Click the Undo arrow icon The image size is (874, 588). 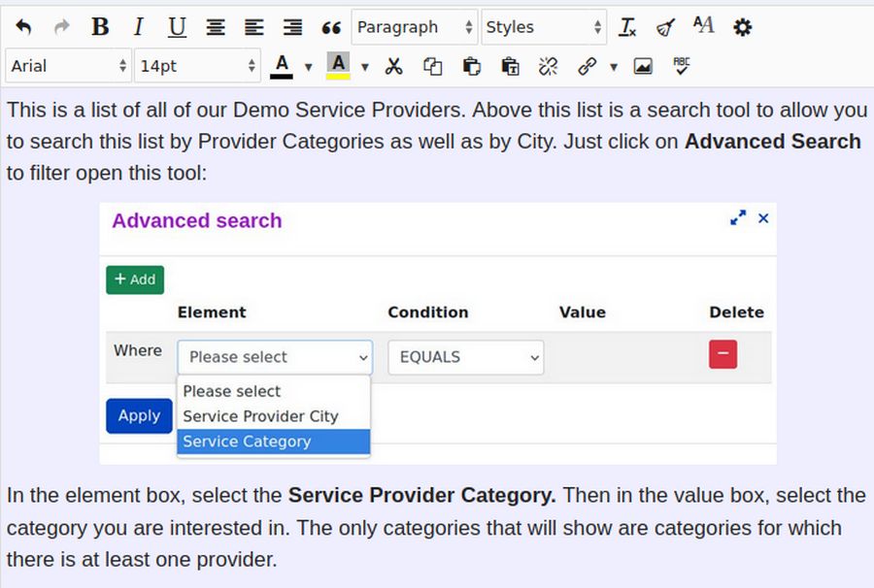pos(23,27)
